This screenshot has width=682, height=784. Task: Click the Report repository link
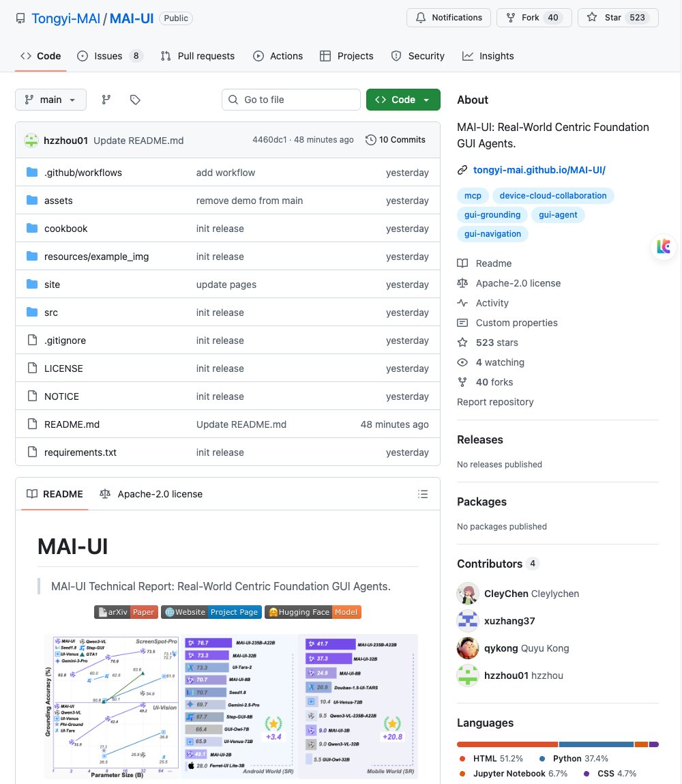click(495, 402)
